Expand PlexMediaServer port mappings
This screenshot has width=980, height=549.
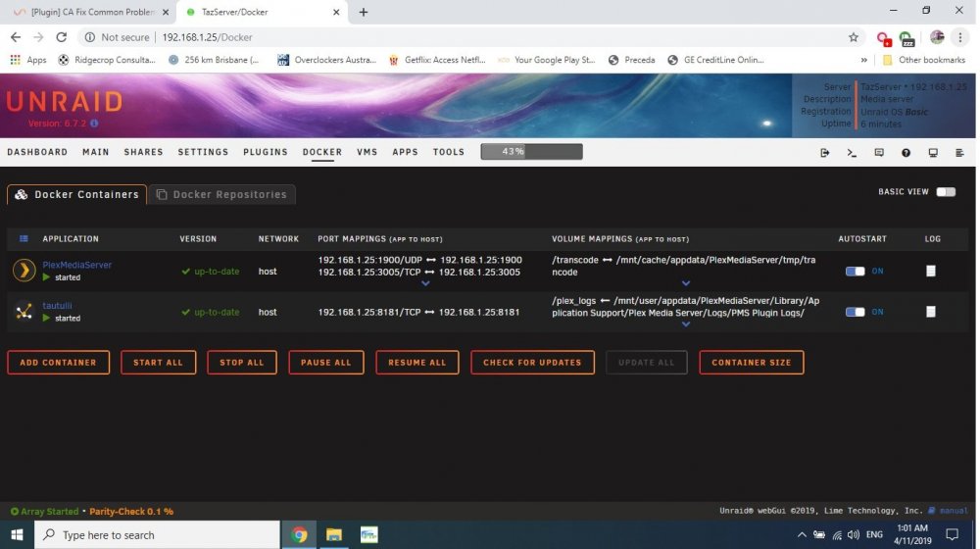coord(427,284)
